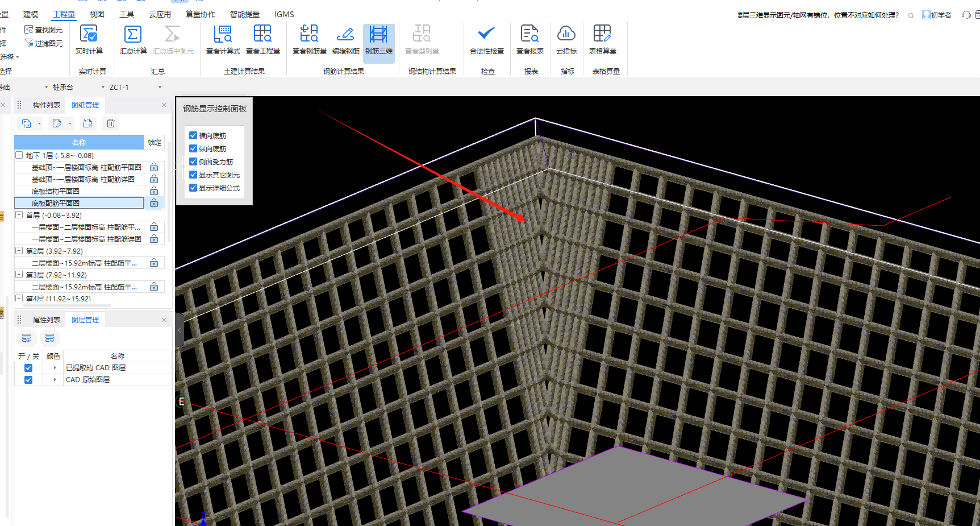This screenshot has height=526, width=980.
Task: Select 编辑钢筋 edit rebar tool
Action: [x=345, y=40]
